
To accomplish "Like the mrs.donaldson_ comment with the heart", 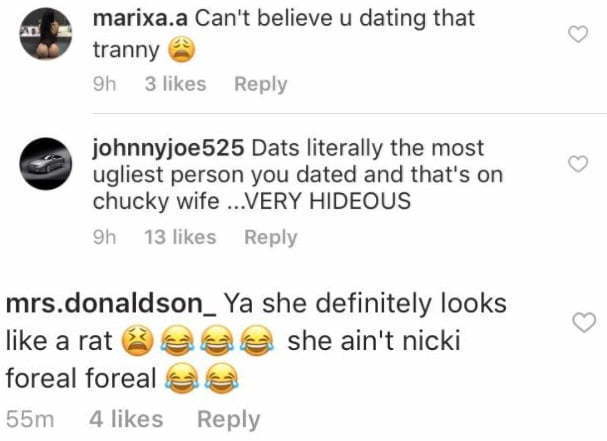I will [584, 322].
